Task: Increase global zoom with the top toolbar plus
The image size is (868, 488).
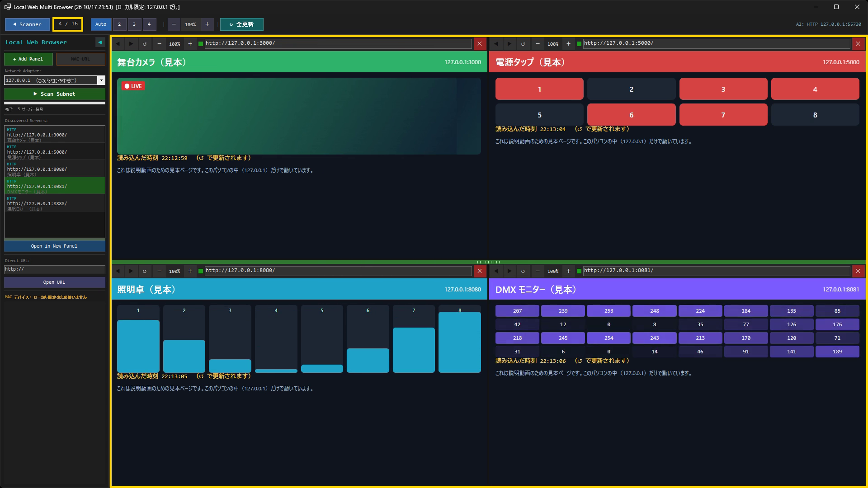Action: [x=207, y=24]
